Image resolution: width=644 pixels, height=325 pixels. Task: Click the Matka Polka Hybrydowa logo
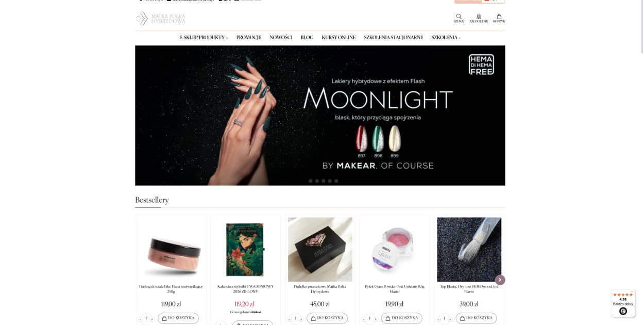tap(160, 19)
